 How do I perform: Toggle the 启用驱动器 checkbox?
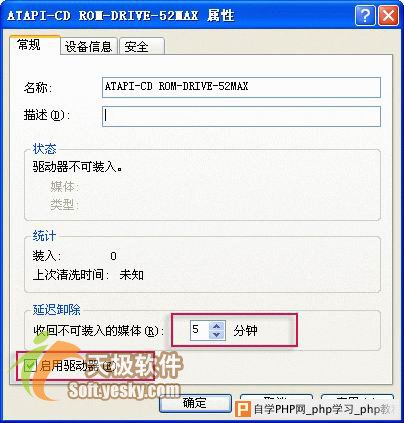click(x=30, y=366)
